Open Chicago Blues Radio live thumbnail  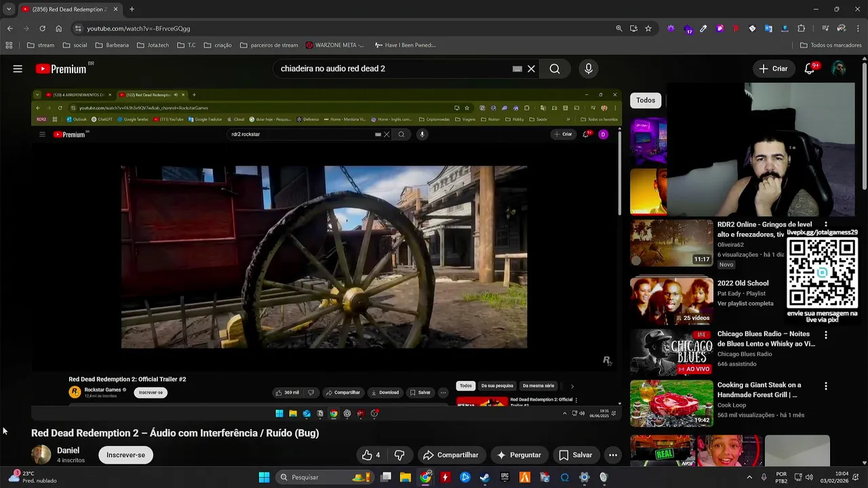(671, 352)
